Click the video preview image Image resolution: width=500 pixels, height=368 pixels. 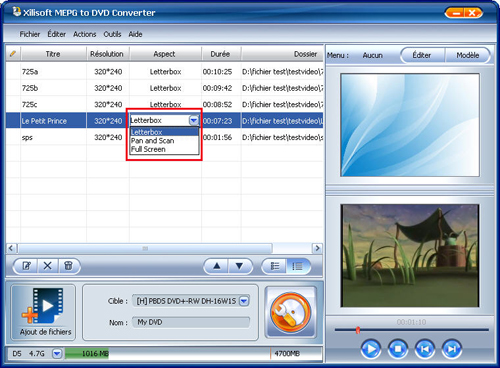tap(410, 256)
